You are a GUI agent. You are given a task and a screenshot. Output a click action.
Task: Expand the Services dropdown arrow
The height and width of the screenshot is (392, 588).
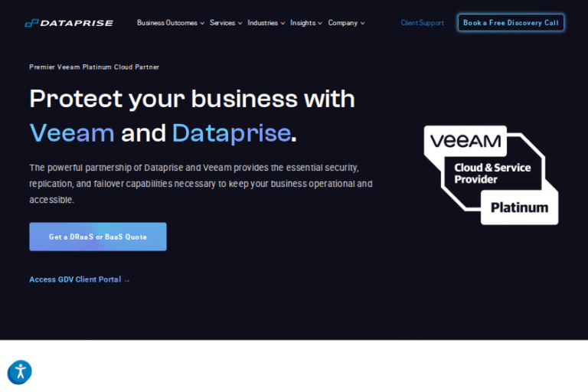tap(240, 23)
